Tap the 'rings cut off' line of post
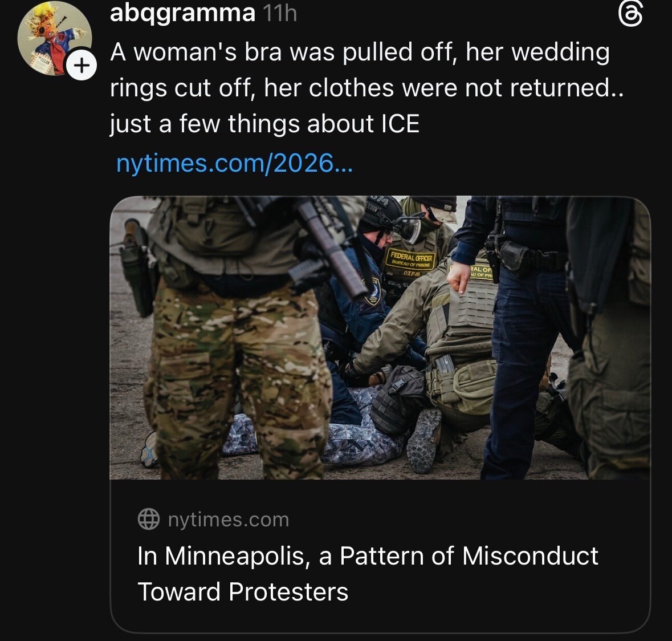The height and width of the screenshot is (641, 672). (366, 88)
